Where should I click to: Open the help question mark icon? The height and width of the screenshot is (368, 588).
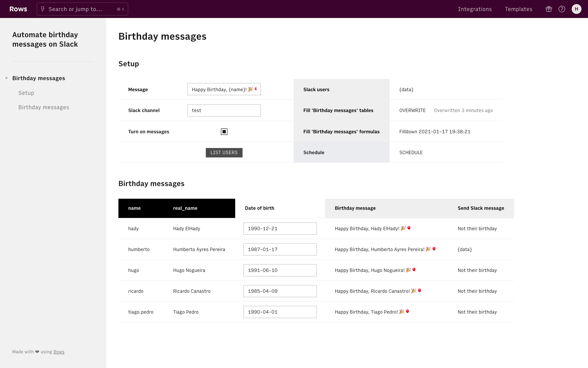click(x=562, y=9)
